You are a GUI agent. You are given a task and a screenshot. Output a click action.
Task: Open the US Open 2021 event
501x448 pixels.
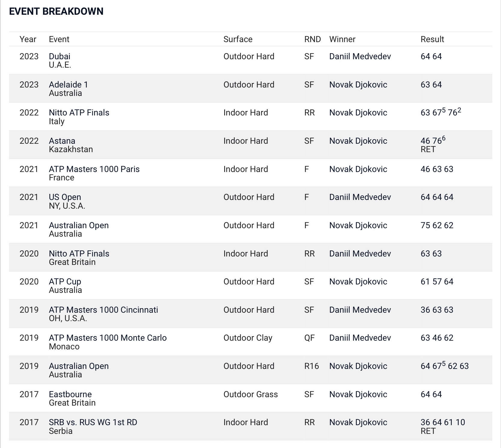(x=65, y=197)
